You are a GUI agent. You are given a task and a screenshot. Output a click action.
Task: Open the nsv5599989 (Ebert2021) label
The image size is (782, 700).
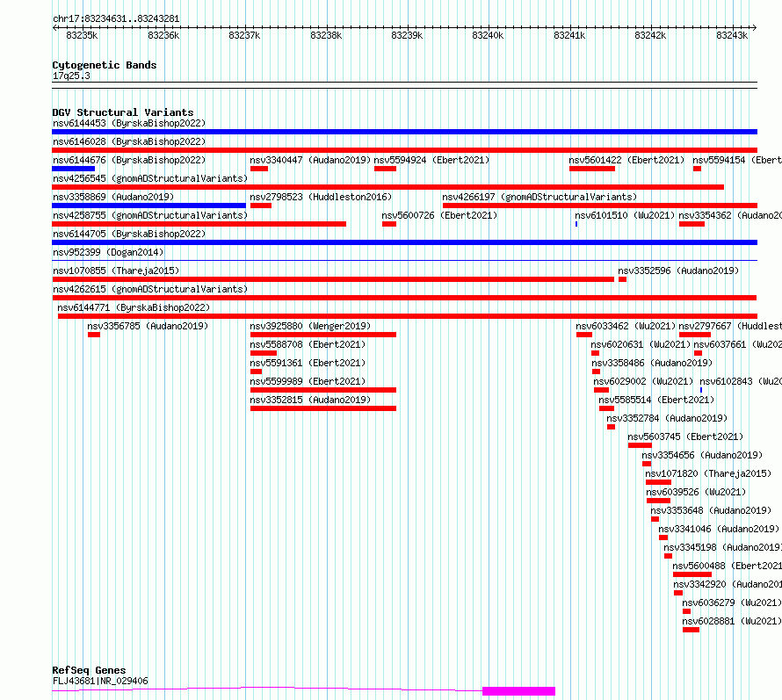[308, 381]
